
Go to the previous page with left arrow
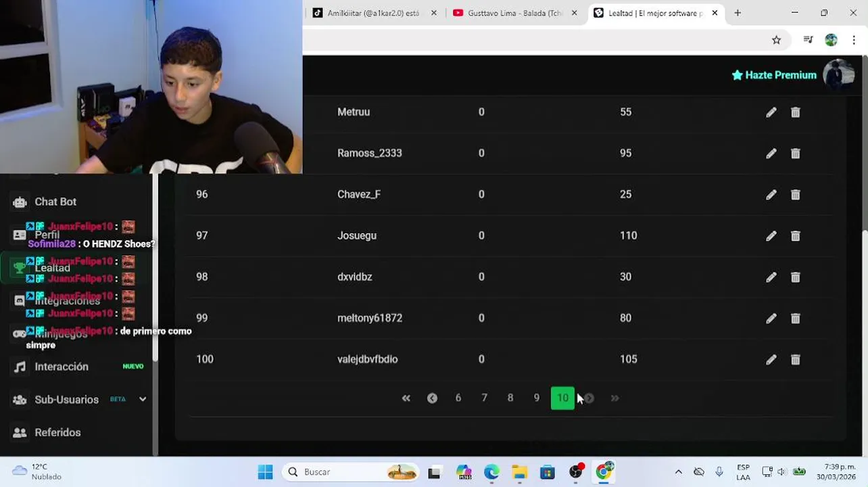click(432, 398)
